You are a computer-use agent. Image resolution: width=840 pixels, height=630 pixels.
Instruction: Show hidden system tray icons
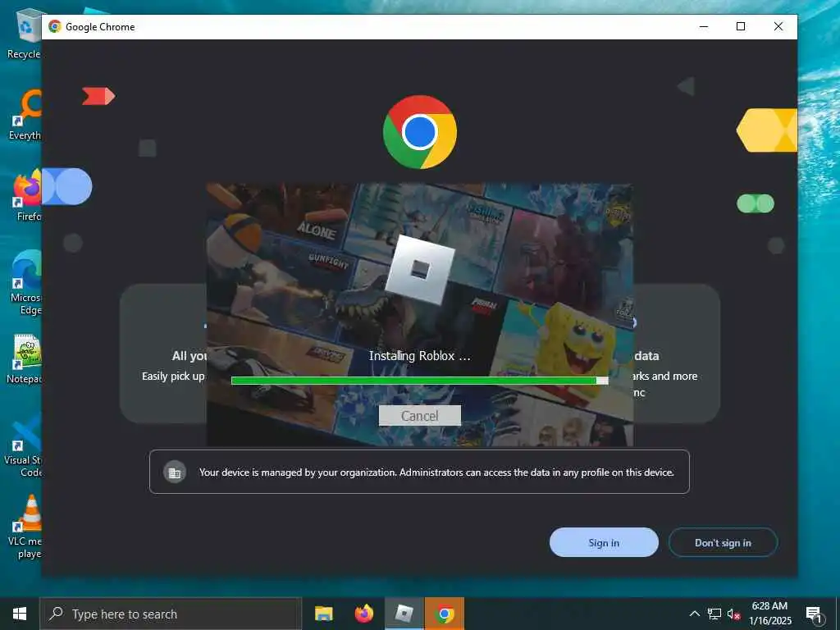click(694, 614)
